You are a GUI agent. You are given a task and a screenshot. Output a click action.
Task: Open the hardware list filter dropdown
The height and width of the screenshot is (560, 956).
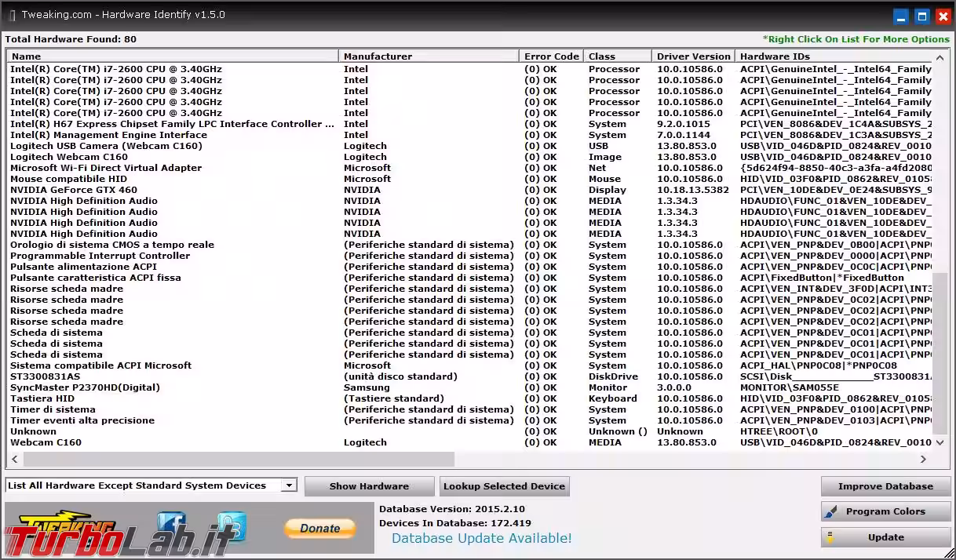pos(289,485)
